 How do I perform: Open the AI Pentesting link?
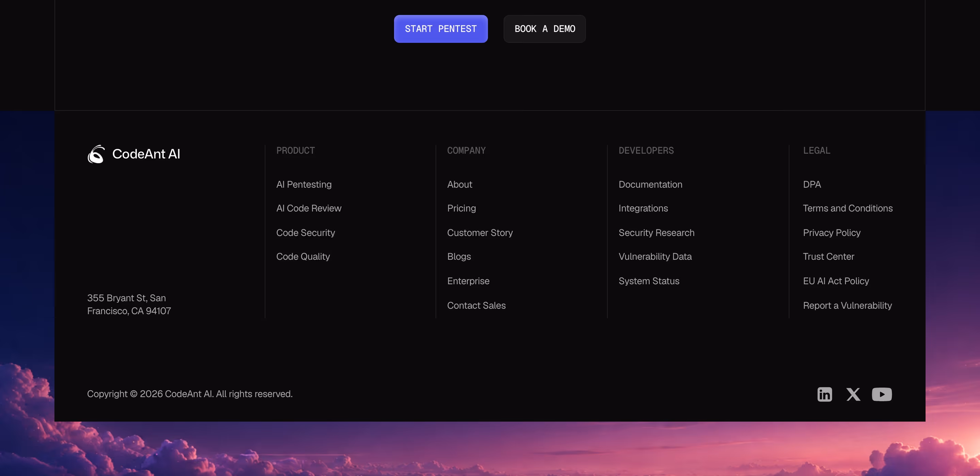pyautogui.click(x=304, y=184)
